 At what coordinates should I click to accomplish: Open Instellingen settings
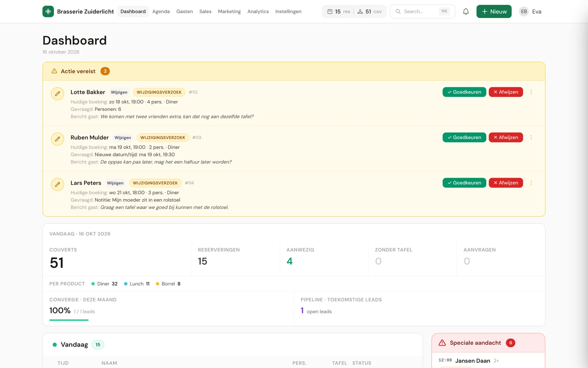[x=288, y=11]
